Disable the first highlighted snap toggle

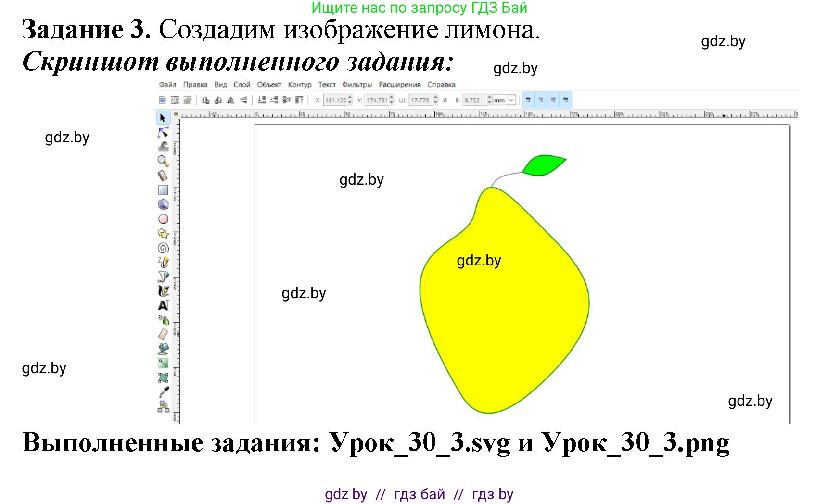click(x=528, y=100)
